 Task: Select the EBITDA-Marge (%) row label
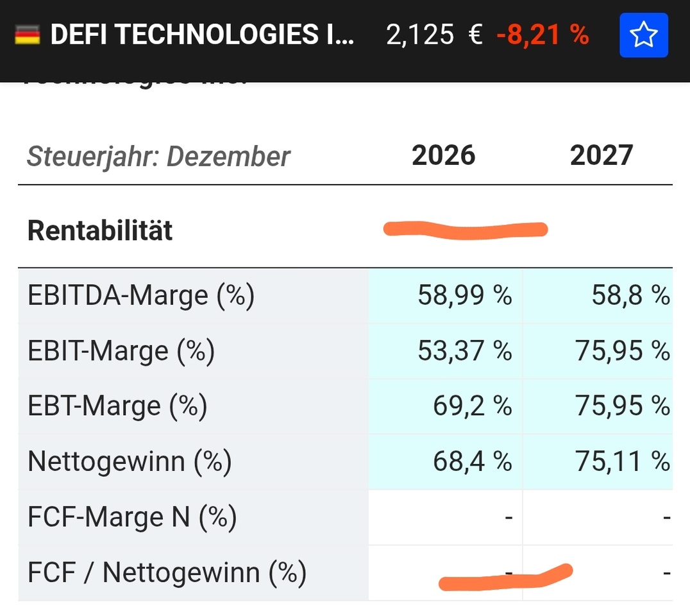tap(141, 296)
